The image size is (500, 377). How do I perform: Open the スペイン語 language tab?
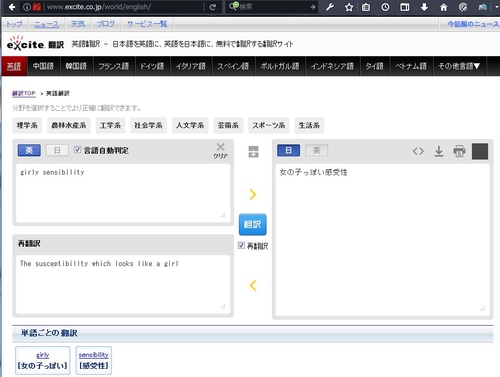233,66
